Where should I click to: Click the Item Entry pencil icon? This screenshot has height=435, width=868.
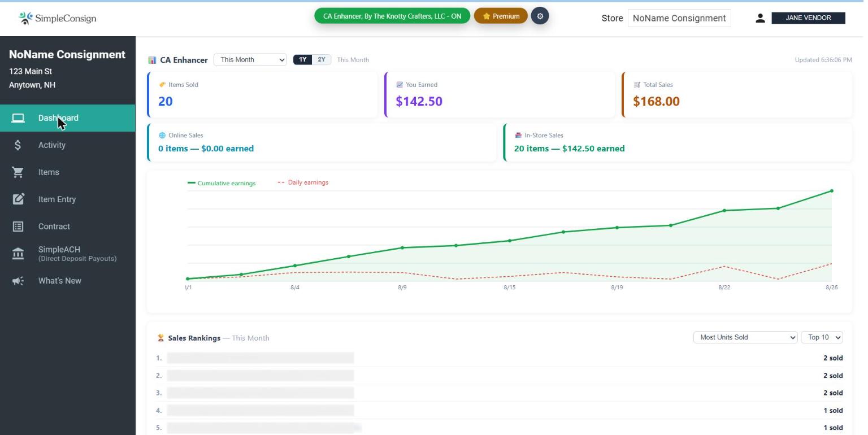(x=18, y=199)
